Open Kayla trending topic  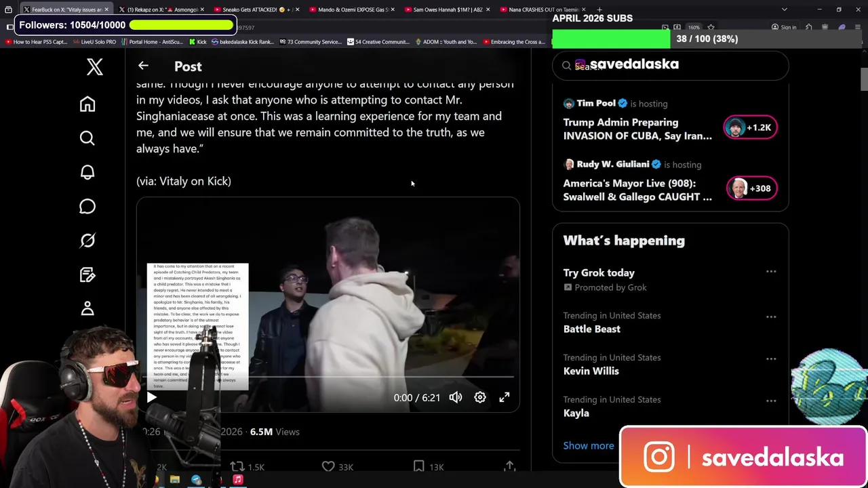(576, 413)
